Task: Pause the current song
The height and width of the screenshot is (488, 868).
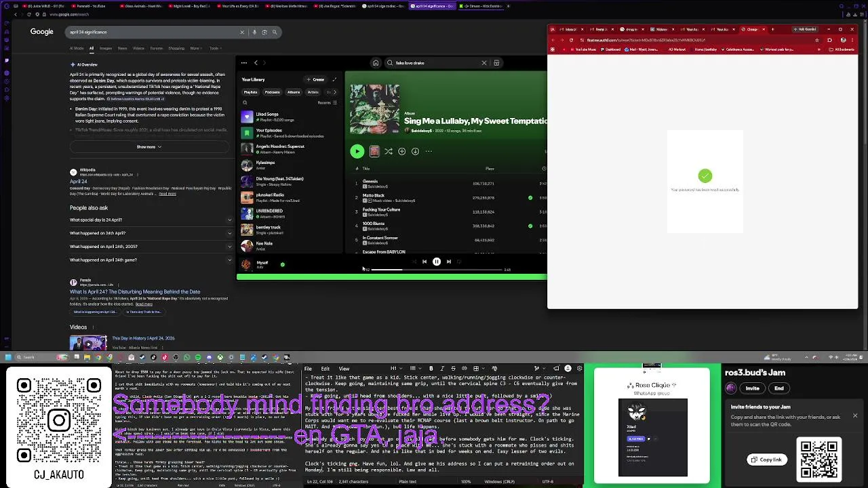Action: (437, 262)
